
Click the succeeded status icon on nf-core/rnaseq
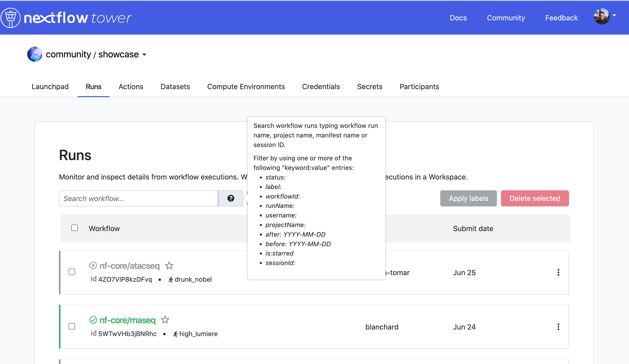(x=93, y=320)
